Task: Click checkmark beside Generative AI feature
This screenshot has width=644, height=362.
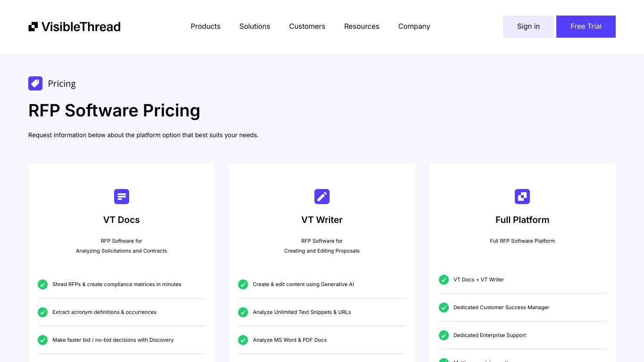Action: tap(243, 284)
